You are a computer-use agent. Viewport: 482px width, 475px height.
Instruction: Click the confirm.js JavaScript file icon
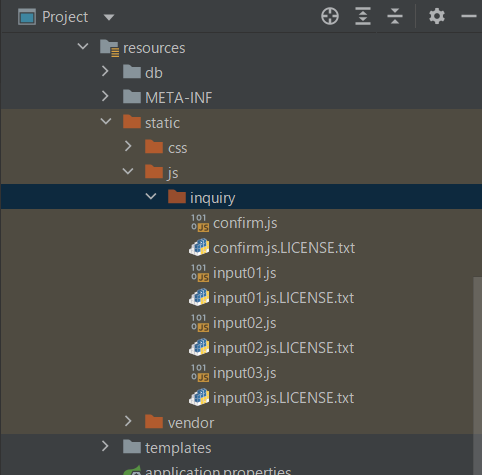coord(200,223)
